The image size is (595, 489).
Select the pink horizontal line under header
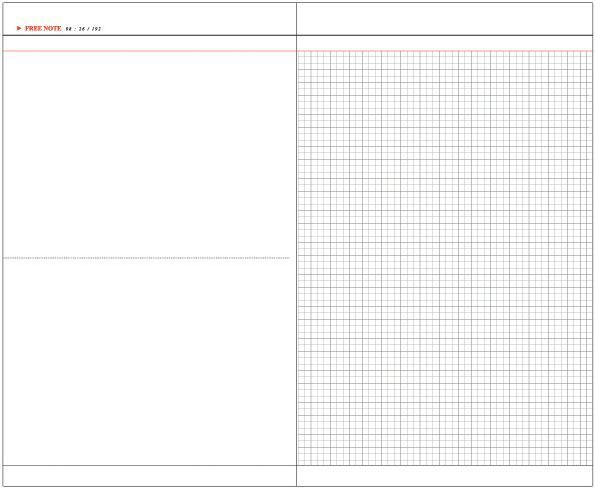click(298, 50)
